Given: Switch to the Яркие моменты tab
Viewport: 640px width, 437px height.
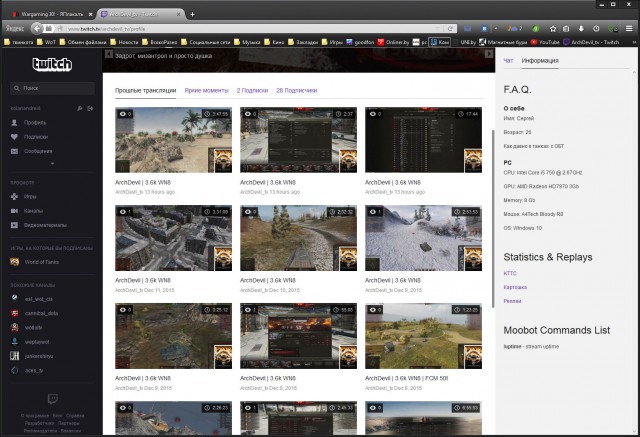Looking at the screenshot, I should click(x=207, y=91).
